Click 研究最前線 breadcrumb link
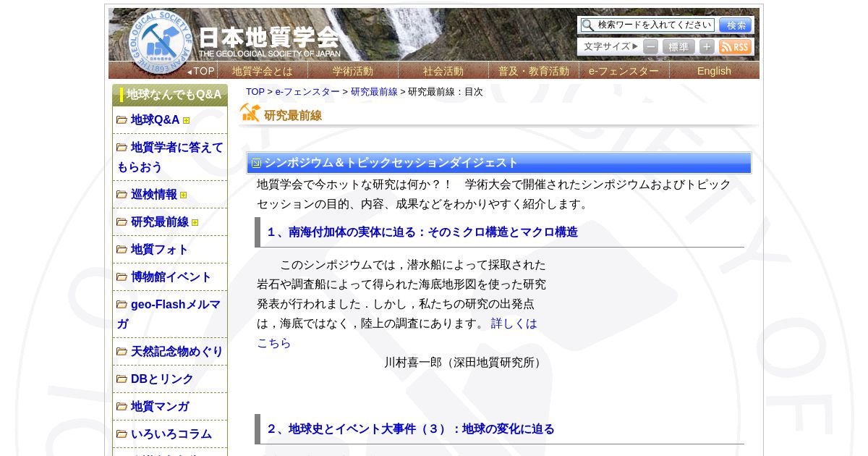Screen dimensions: 868x456 click(374, 92)
